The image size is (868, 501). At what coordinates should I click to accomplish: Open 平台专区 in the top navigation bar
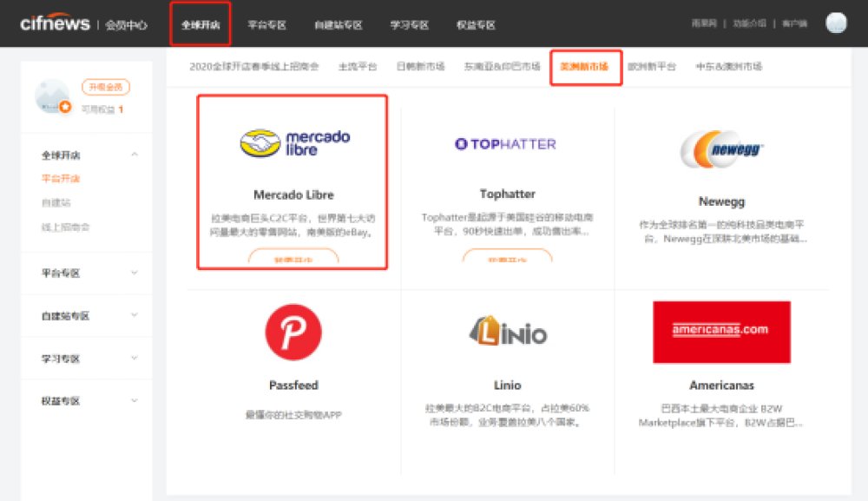click(x=266, y=25)
